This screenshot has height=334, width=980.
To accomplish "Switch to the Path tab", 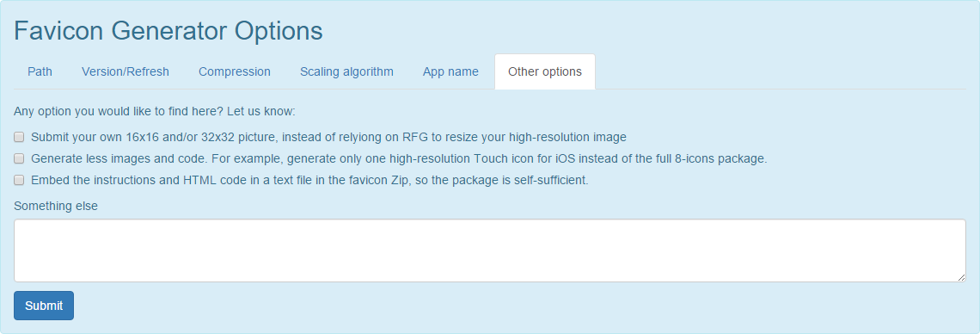I will 40,72.
